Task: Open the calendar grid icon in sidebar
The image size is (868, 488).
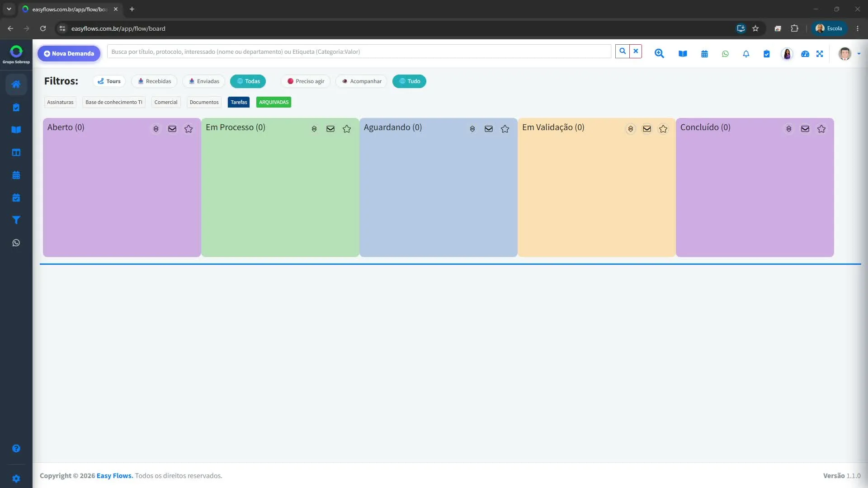Action: pyautogui.click(x=16, y=175)
